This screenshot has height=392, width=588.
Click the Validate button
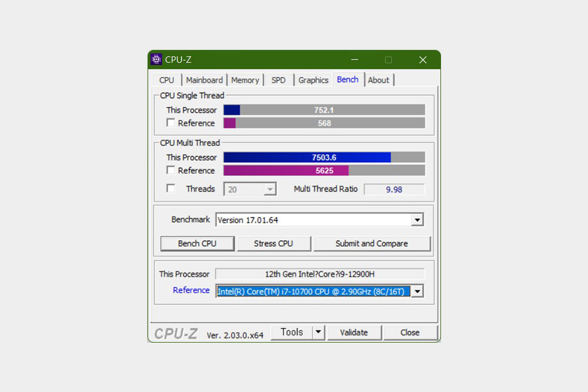[x=354, y=333]
